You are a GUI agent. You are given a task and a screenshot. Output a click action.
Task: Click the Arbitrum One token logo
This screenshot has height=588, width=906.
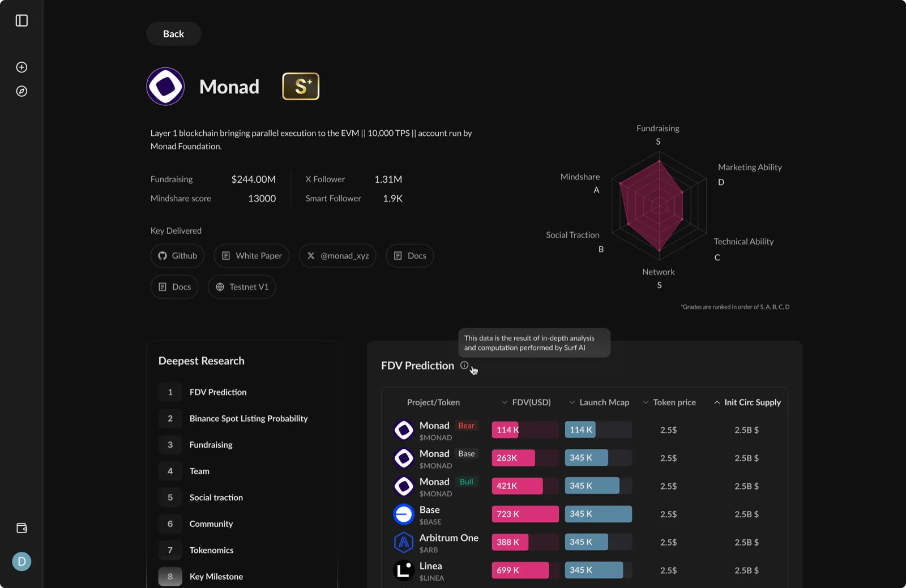404,542
